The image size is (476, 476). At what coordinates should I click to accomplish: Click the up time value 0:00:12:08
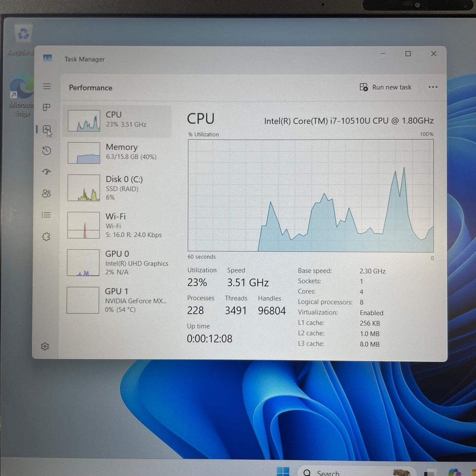[x=210, y=339]
